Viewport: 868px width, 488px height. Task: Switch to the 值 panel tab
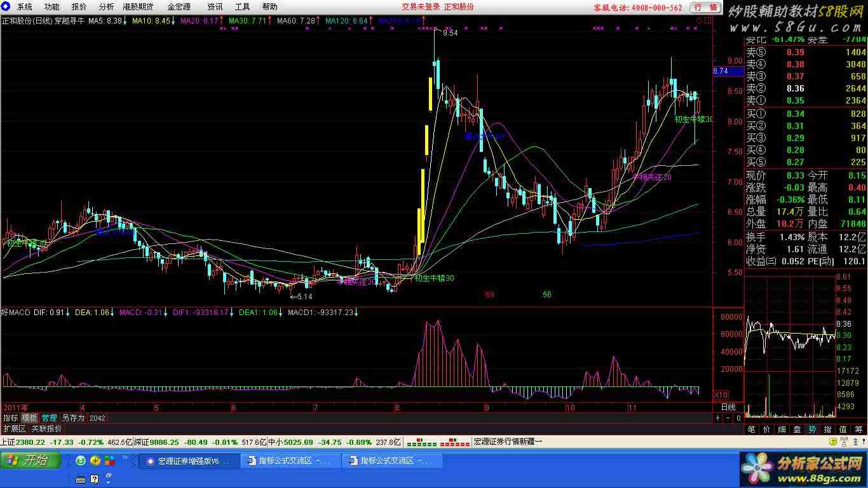843,430
